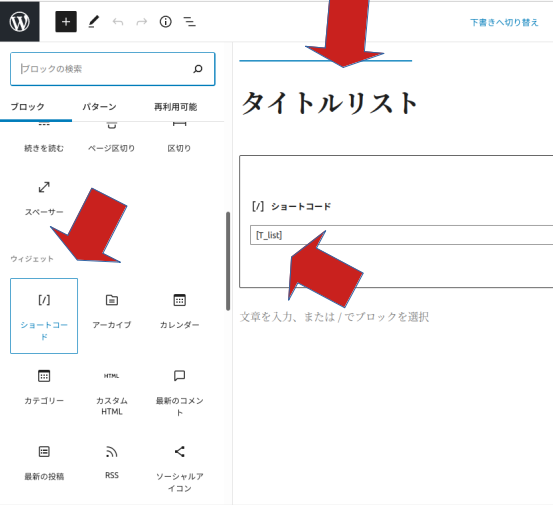Click the block inserter panel scrollbar
This screenshot has height=505, width=553.
coord(228,261)
